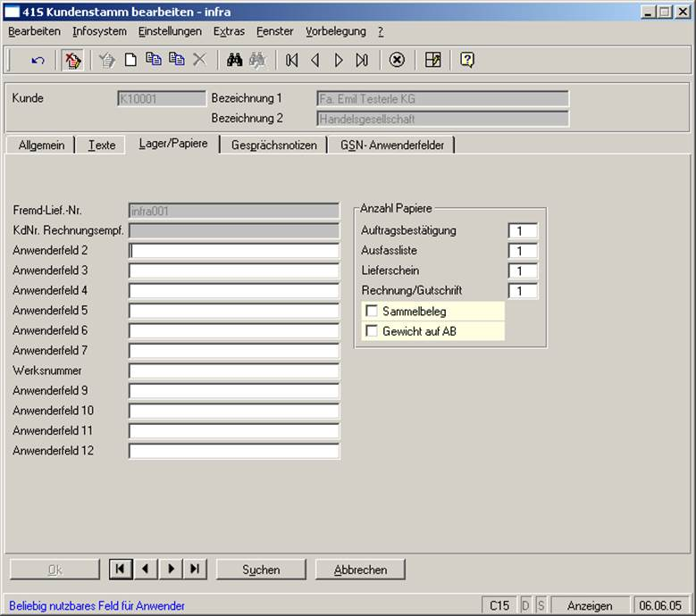Click the bottom next-record arrow button
Image resolution: width=696 pixels, height=616 pixels.
pos(171,569)
